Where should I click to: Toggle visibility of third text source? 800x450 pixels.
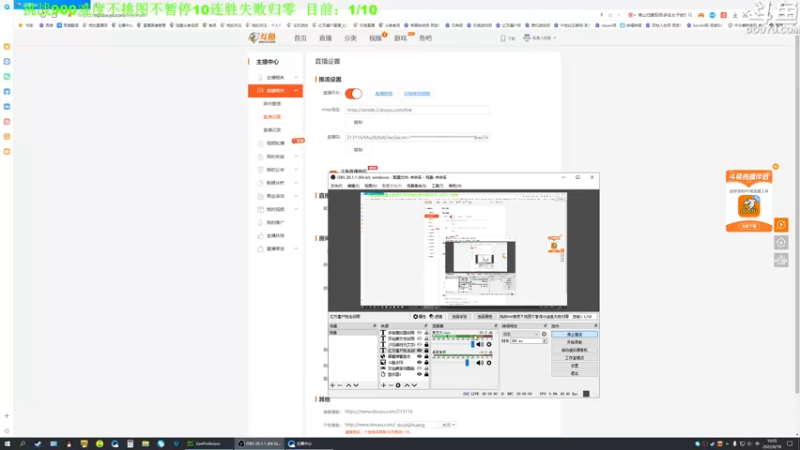tap(419, 345)
